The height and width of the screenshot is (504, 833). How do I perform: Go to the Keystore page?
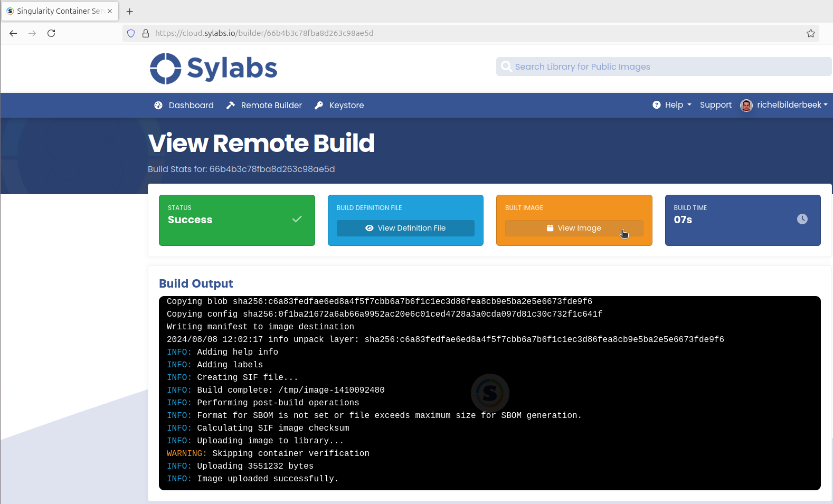[x=346, y=106]
